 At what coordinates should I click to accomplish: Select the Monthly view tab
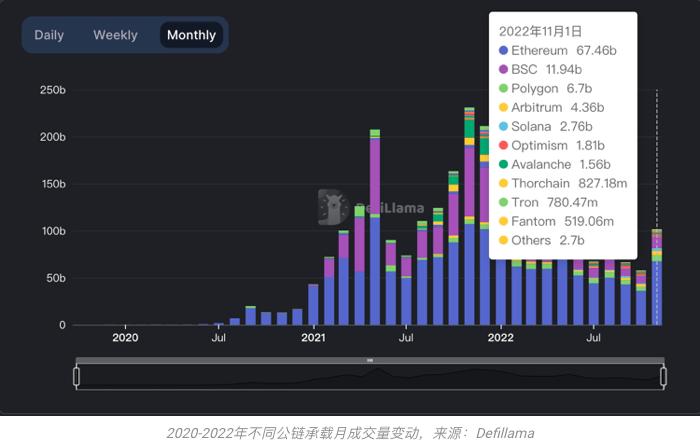point(191,35)
